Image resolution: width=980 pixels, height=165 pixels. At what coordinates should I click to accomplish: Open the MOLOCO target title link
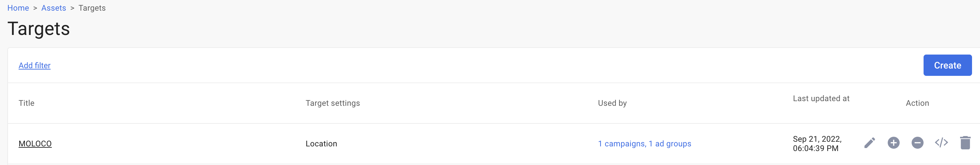click(35, 144)
